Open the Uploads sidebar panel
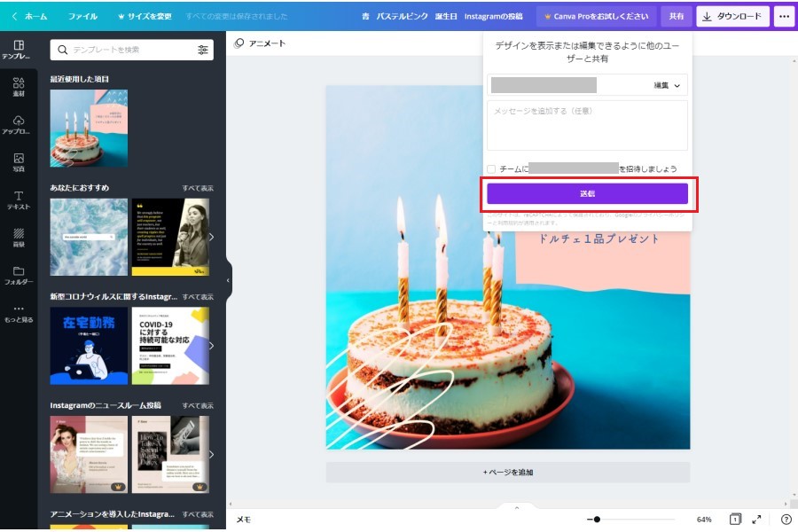798x532 pixels. coord(19,125)
